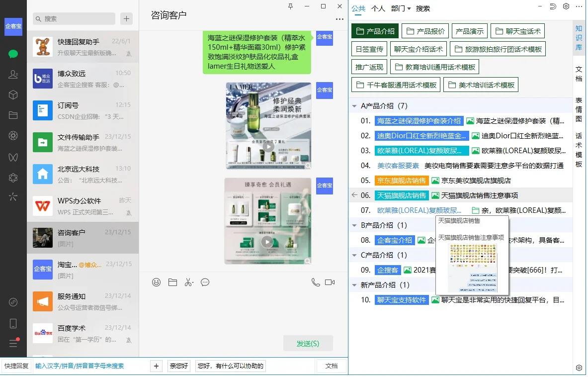588x377 pixels.
Task: Add new chat with plus button
Action: [x=127, y=19]
